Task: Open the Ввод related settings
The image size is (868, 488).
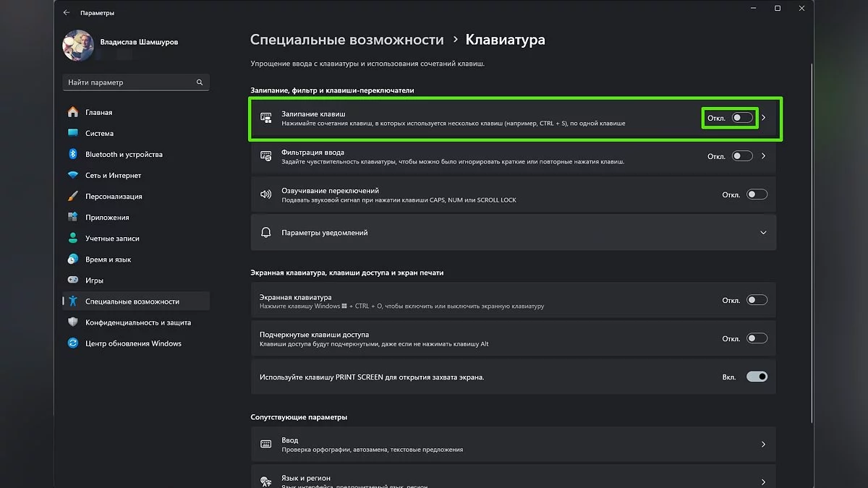Action: point(513,445)
